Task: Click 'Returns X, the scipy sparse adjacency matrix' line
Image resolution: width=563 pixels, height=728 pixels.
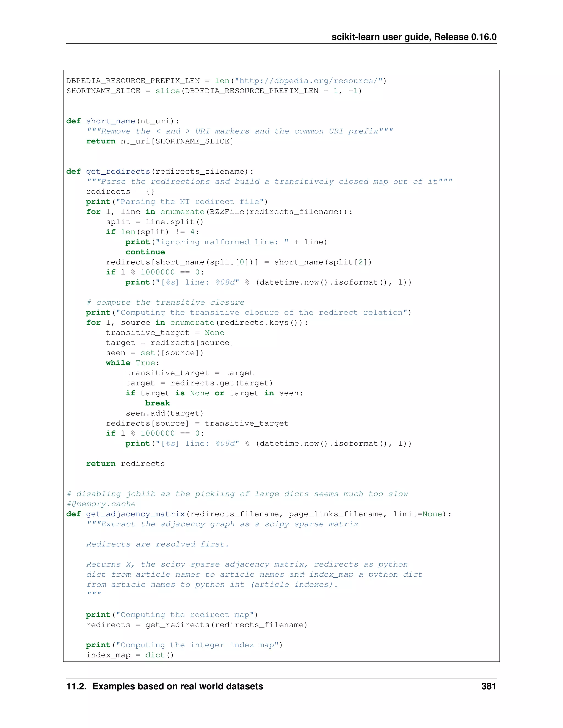Action: (x=247, y=565)
